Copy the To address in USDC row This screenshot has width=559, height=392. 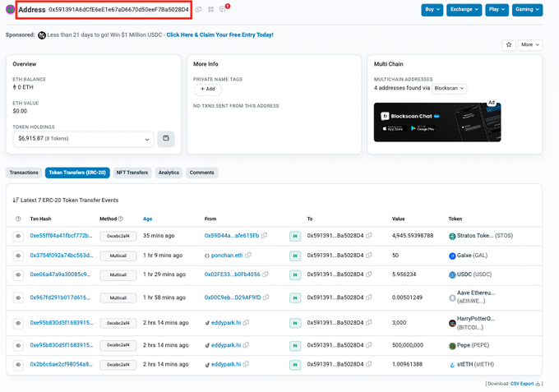coord(369,274)
